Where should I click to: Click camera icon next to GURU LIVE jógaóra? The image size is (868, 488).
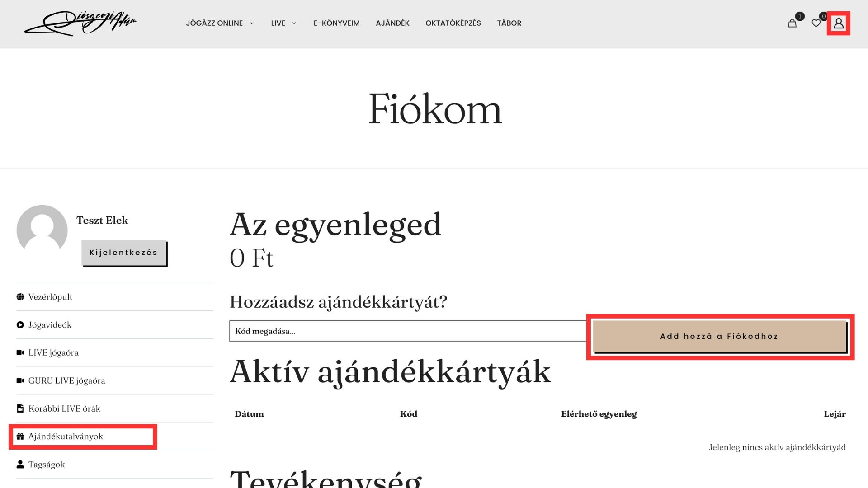click(20, 380)
